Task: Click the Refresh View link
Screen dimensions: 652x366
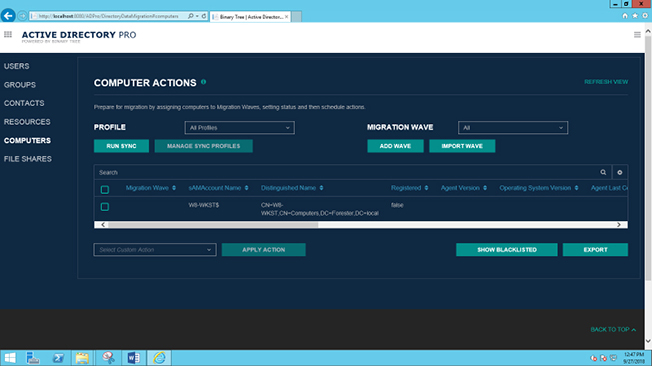Action: pyautogui.click(x=606, y=82)
